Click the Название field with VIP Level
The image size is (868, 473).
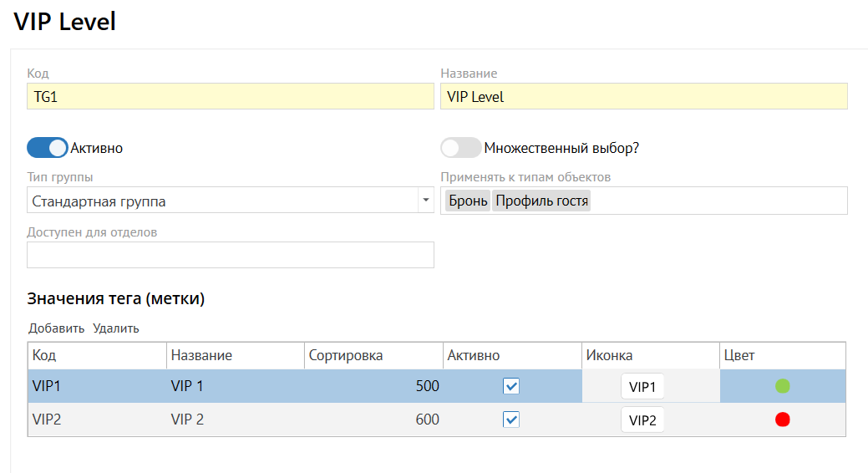coord(643,96)
